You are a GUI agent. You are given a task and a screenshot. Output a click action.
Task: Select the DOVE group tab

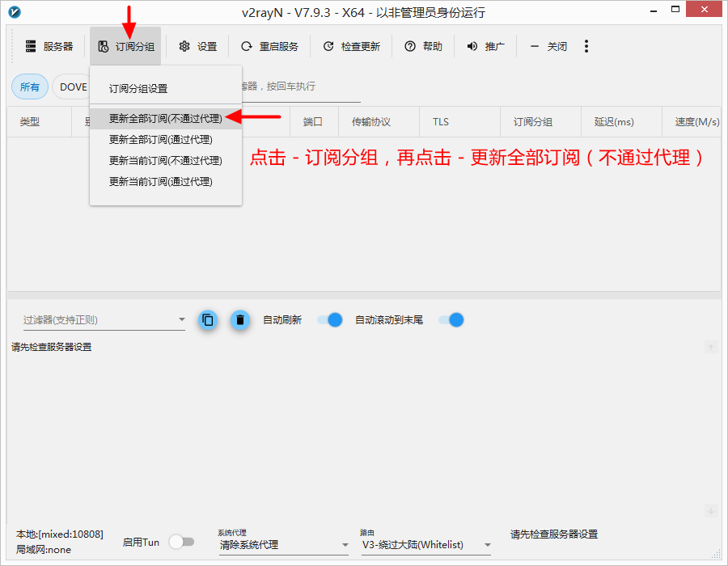pyautogui.click(x=71, y=87)
